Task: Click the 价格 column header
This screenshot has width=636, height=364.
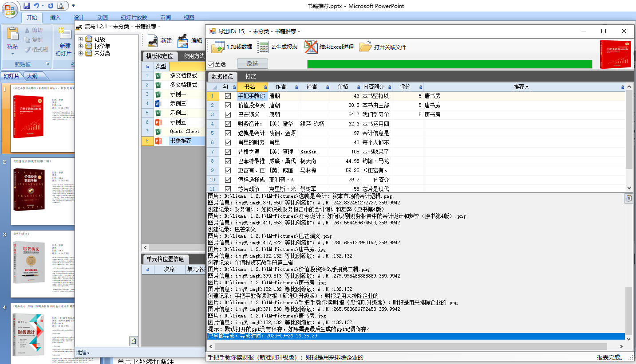Action: 345,87
